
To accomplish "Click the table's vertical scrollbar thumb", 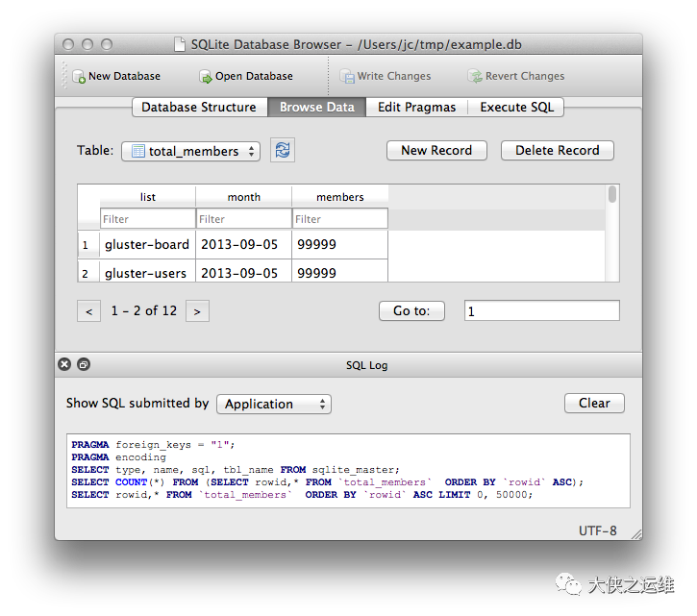I will [x=612, y=194].
